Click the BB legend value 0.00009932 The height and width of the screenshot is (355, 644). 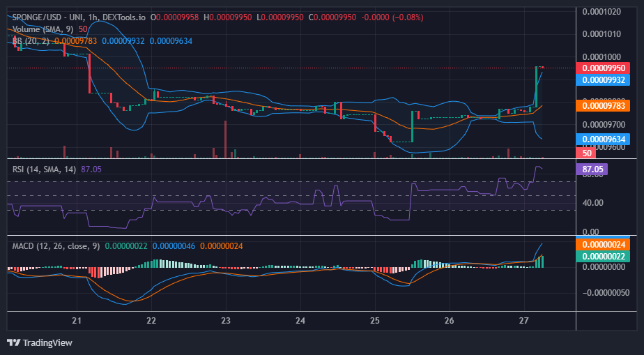123,41
